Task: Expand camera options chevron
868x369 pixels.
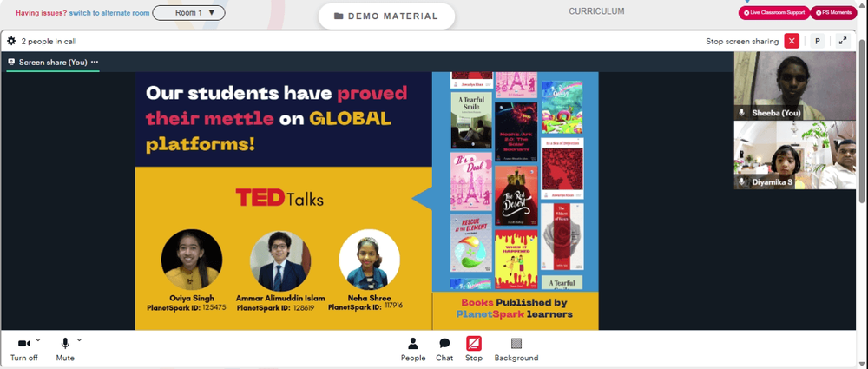Action: point(37,339)
